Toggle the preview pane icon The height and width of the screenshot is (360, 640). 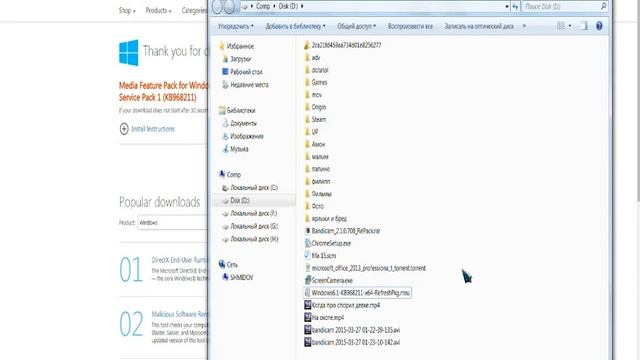[584, 26]
